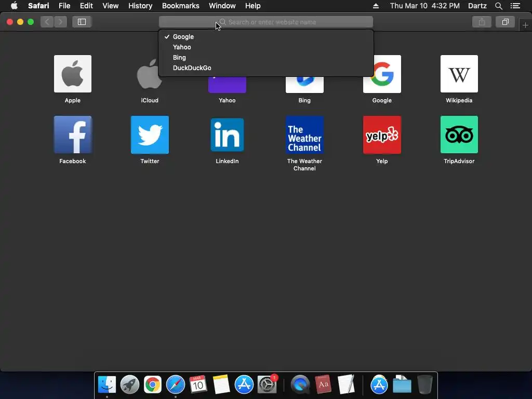532x399 pixels.
Task: Open the LinkedIn favorite tile
Action: (227, 135)
